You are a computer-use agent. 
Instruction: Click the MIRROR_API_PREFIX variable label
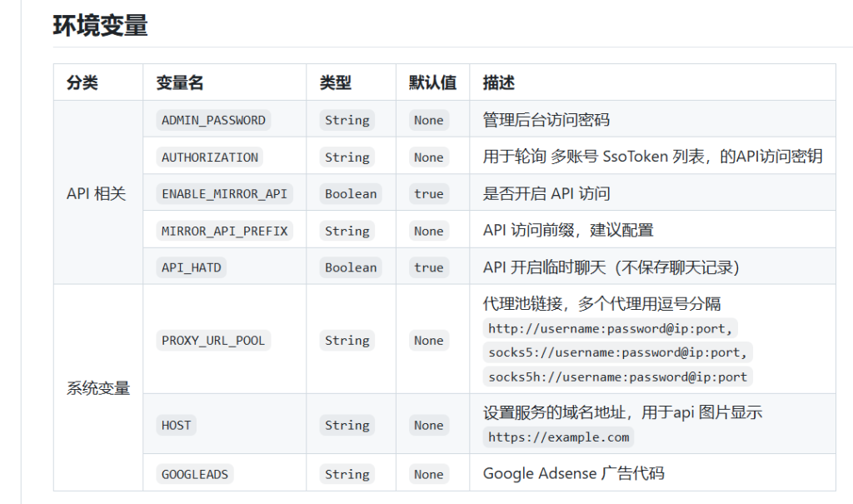tap(224, 231)
